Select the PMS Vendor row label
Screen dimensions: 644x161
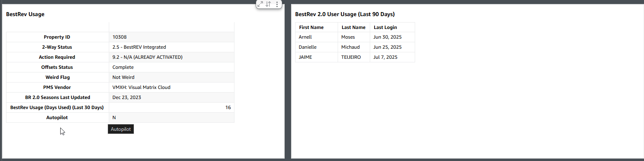[x=57, y=87]
